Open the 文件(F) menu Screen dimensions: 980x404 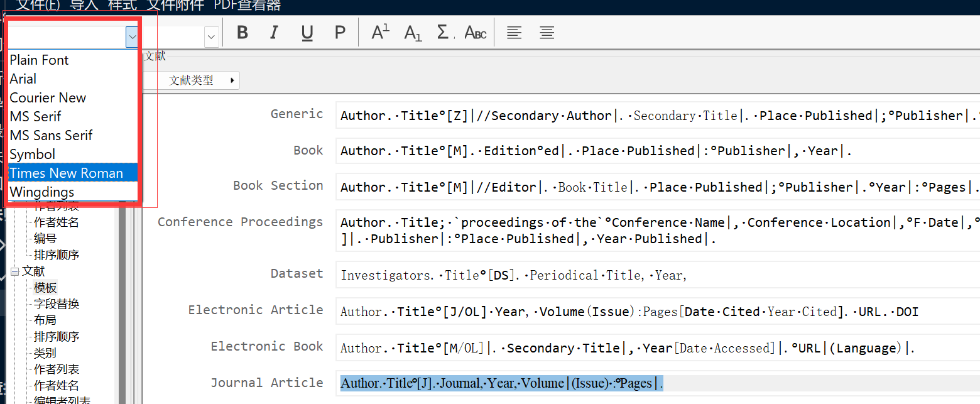pyautogui.click(x=38, y=6)
